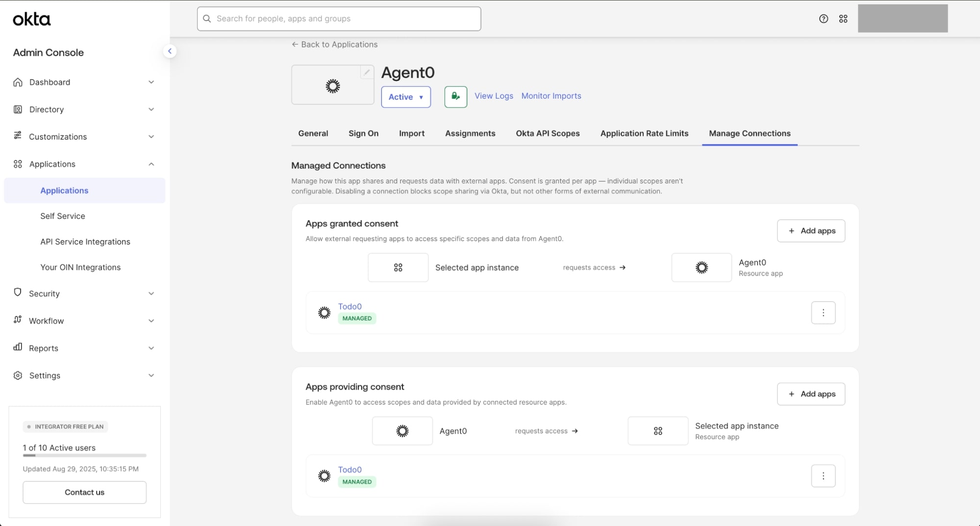This screenshot has width=980, height=526.
Task: Collapse the sidebar with the chevron handle
Action: (170, 51)
